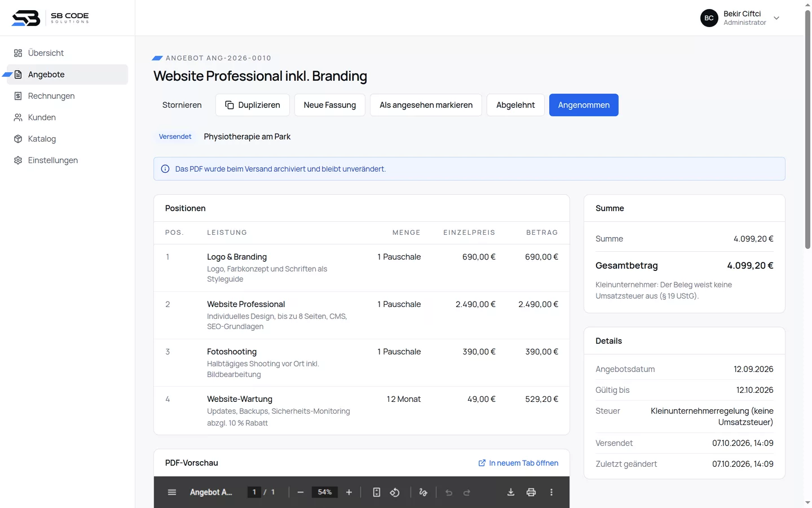Viewport: 812px width, 508px height.
Task: Click the page vertical scrollbar
Action: click(807, 130)
